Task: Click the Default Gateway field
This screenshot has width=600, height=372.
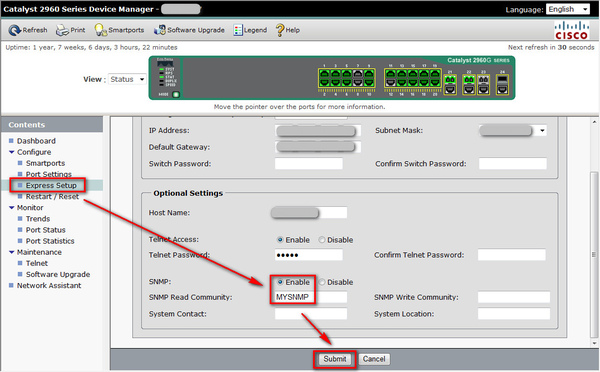Action: [x=318, y=147]
